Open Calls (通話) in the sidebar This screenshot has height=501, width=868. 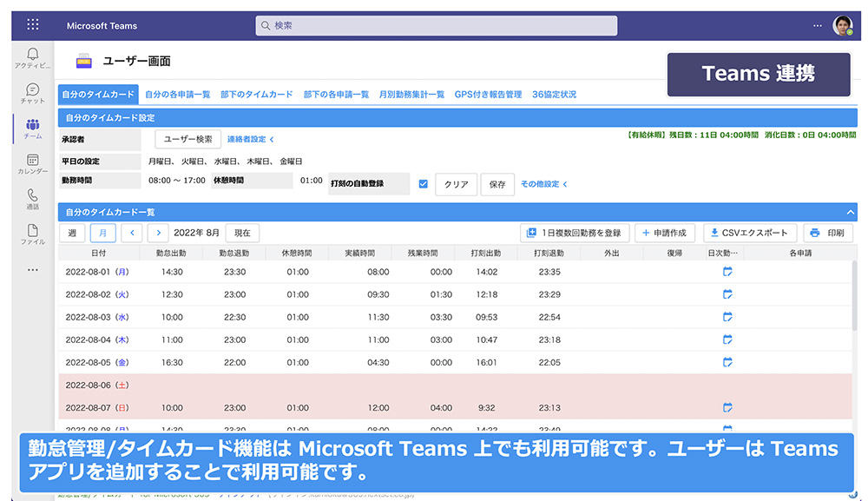click(33, 200)
